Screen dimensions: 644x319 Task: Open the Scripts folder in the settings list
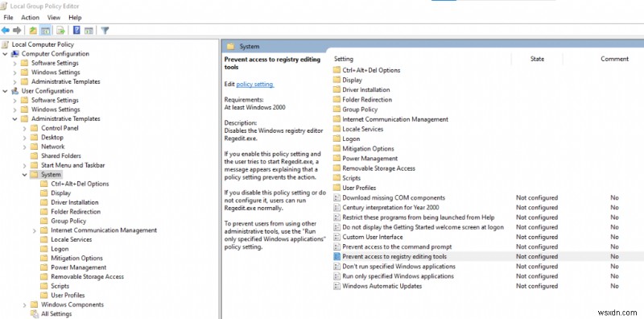[351, 178]
